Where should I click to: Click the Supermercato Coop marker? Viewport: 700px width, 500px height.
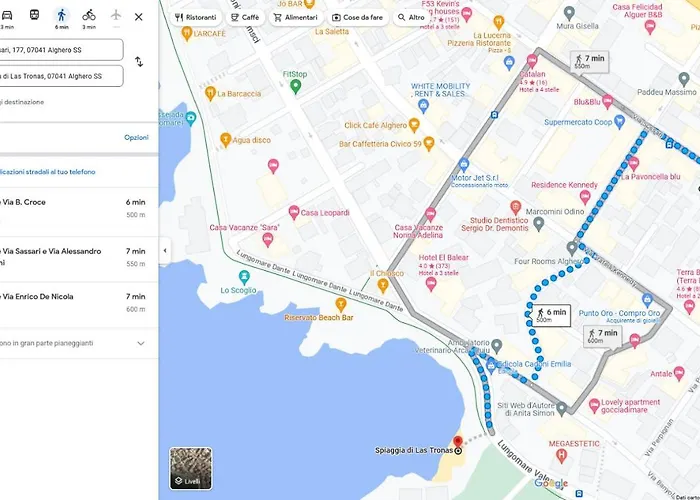coord(619,121)
